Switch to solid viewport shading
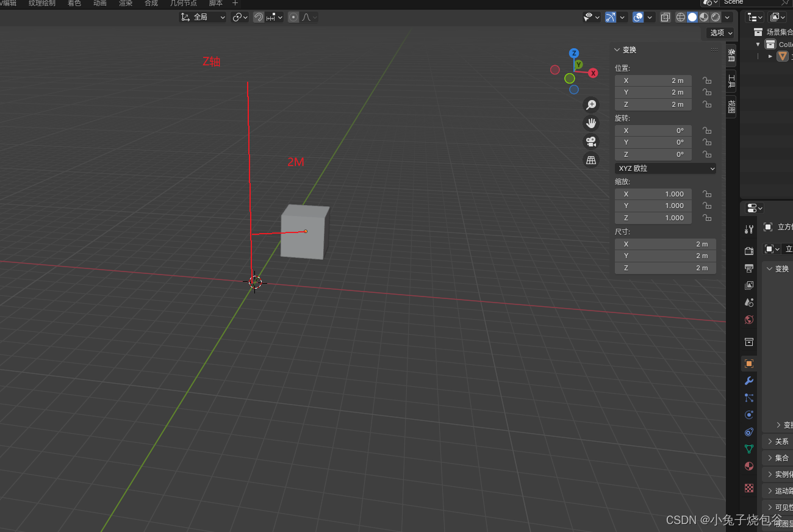The width and height of the screenshot is (793, 532). (x=692, y=17)
